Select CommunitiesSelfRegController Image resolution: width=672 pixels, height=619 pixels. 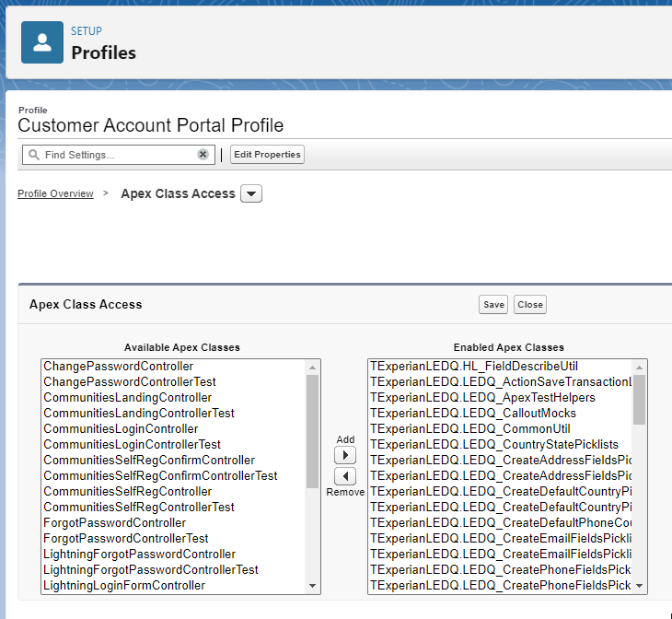[174, 492]
